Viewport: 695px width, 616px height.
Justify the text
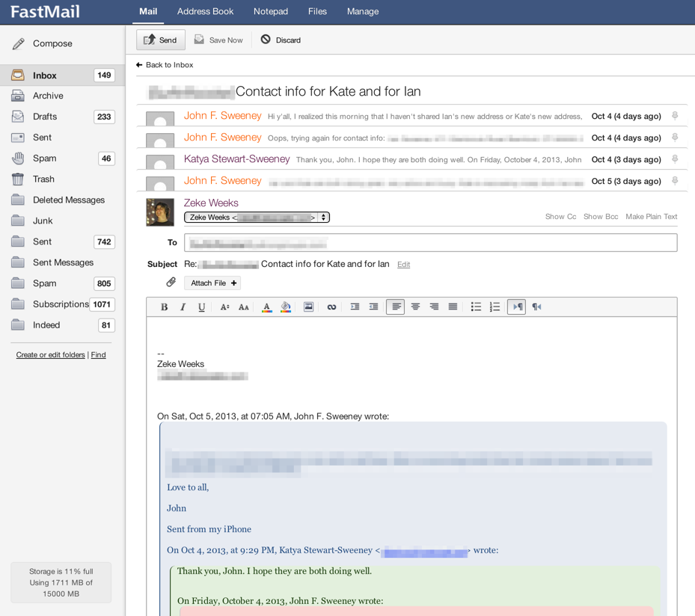(453, 307)
